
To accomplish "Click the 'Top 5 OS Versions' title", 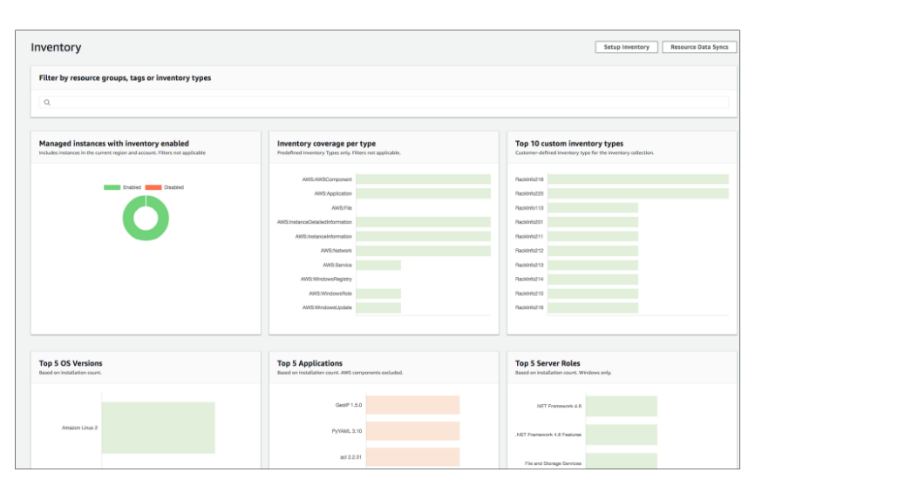I will (71, 363).
